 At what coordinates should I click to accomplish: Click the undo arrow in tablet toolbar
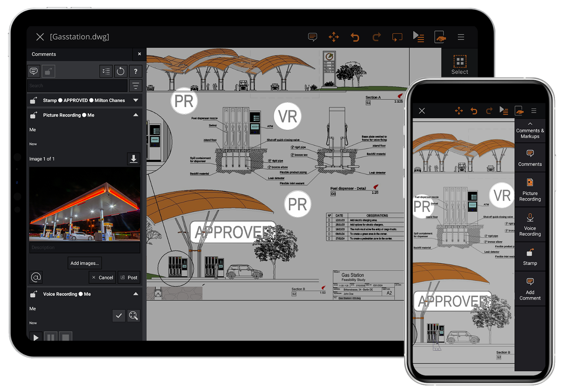tap(355, 37)
